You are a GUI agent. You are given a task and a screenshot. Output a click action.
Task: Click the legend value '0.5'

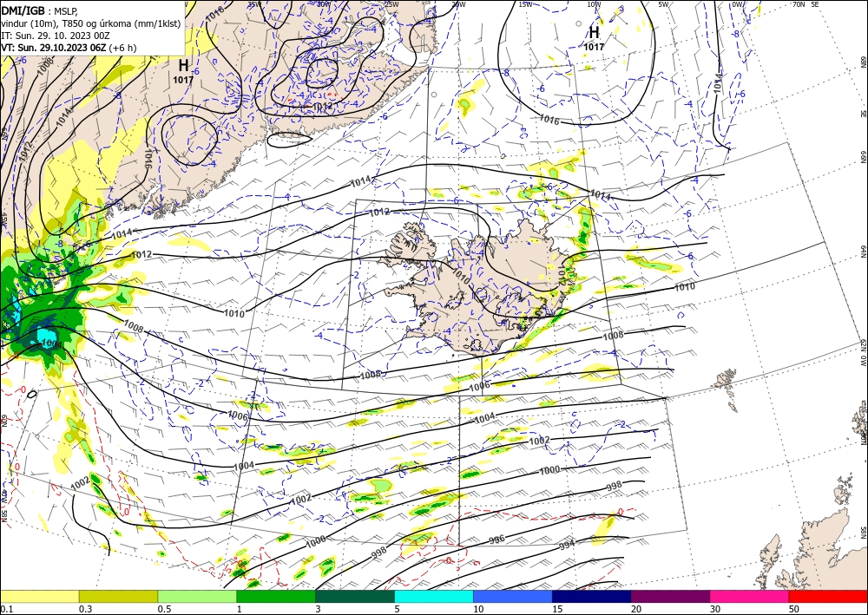(164, 609)
